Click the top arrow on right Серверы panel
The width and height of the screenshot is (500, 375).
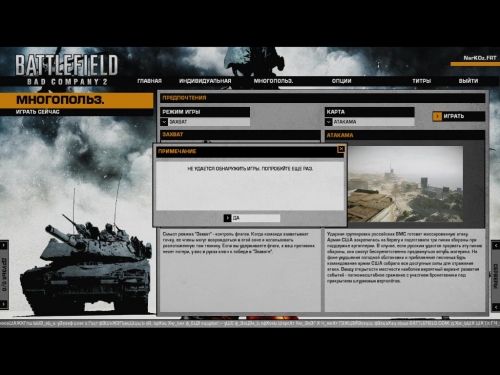click(x=496, y=245)
